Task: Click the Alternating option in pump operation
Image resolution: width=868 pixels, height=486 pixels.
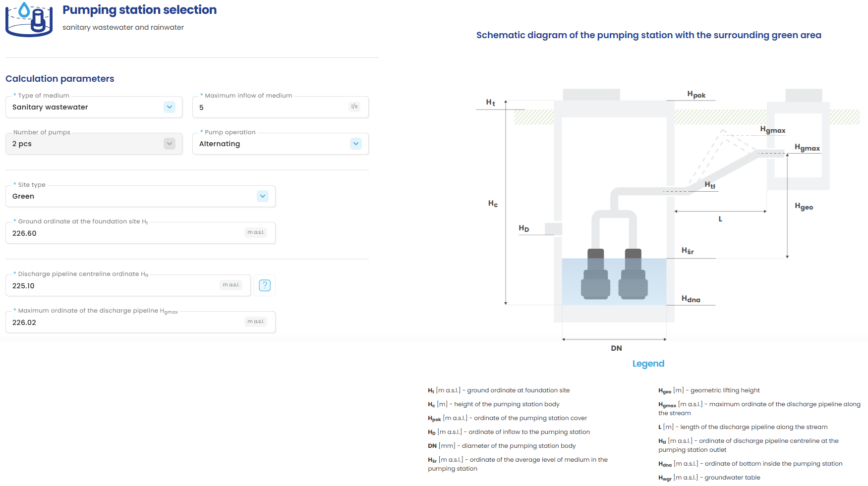Action: (x=220, y=144)
